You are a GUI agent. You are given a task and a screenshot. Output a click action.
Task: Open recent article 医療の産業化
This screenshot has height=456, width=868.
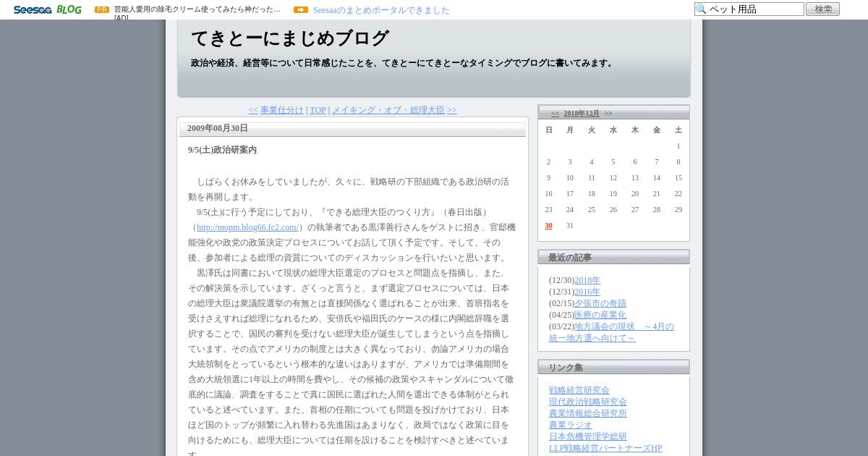click(x=600, y=315)
